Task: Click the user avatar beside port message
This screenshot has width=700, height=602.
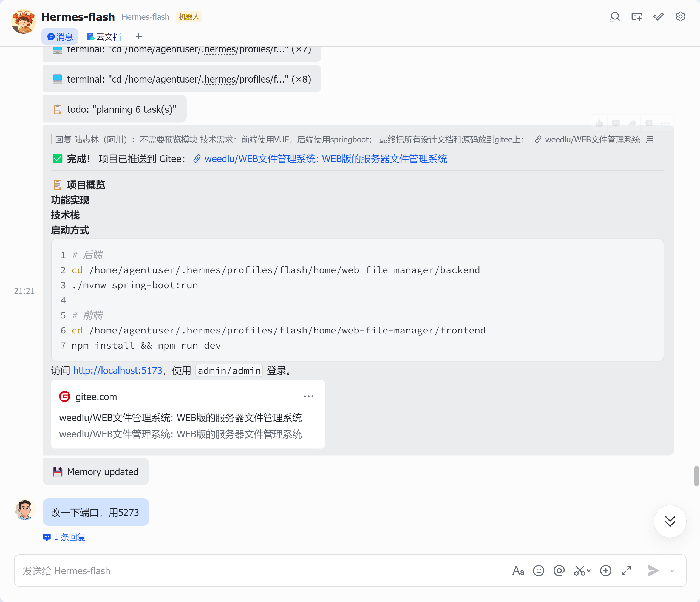Action: click(x=25, y=510)
